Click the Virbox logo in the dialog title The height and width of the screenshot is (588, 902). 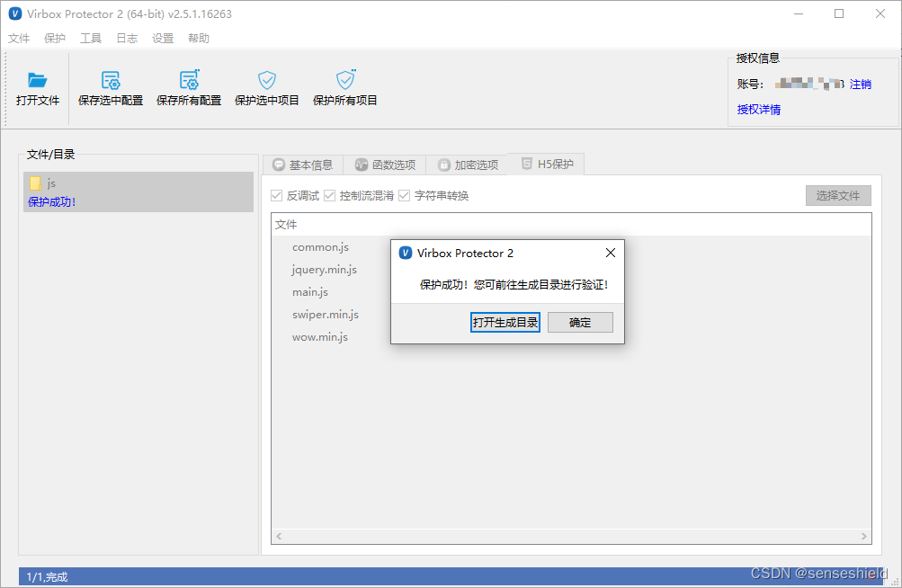tap(405, 253)
